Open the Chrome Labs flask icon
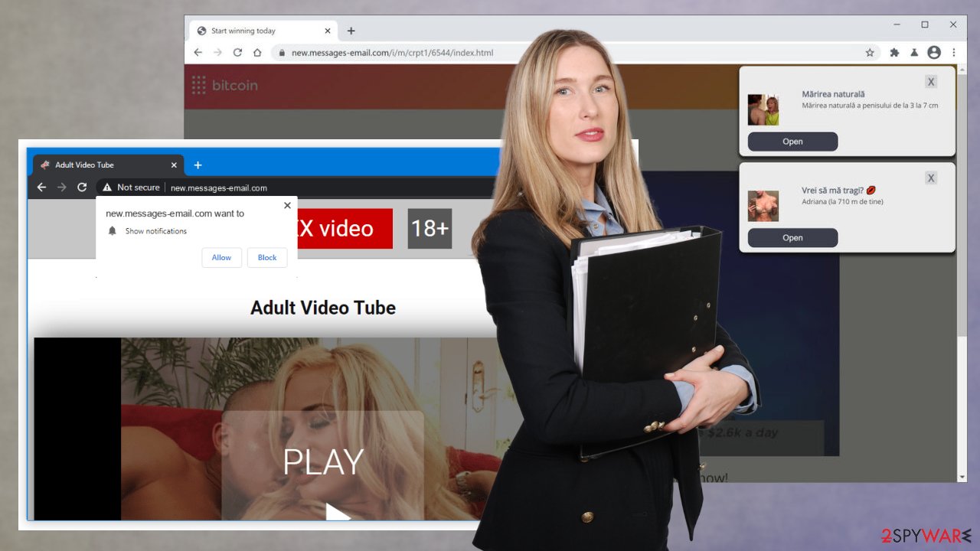The width and height of the screenshot is (980, 551). click(x=914, y=53)
